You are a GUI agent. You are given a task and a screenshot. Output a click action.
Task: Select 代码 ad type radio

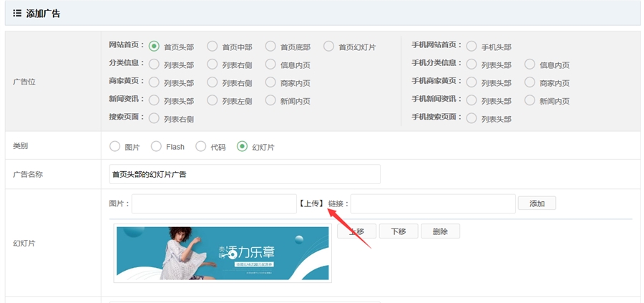tap(201, 147)
